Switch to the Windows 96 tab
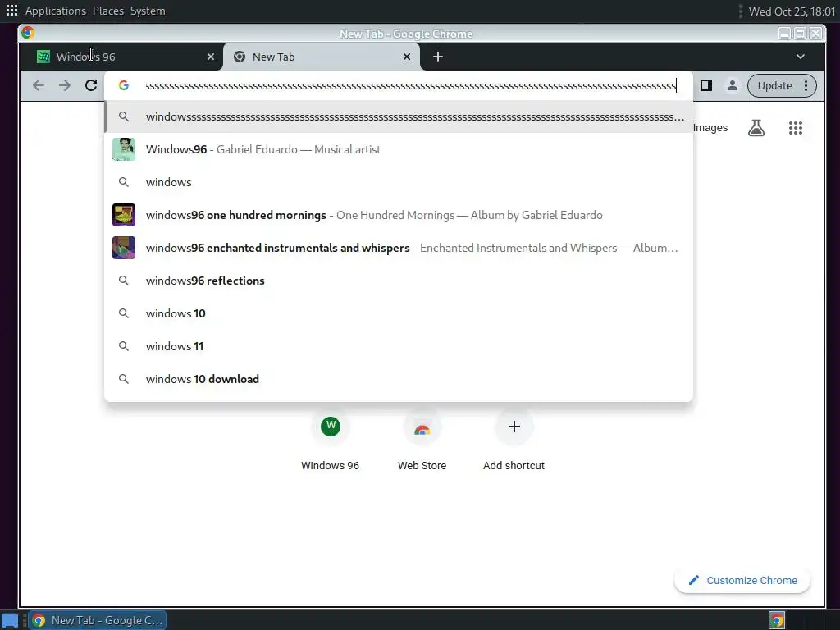This screenshot has height=630, width=840. click(x=121, y=57)
